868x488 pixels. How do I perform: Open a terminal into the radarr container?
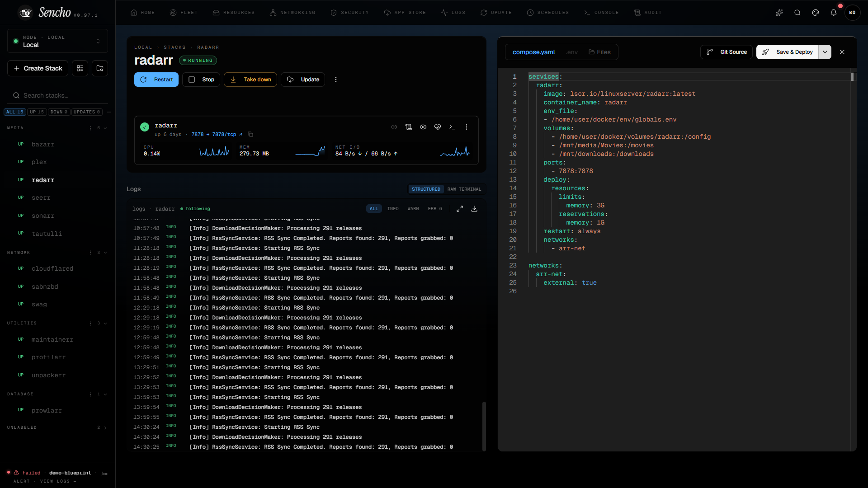[452, 127]
